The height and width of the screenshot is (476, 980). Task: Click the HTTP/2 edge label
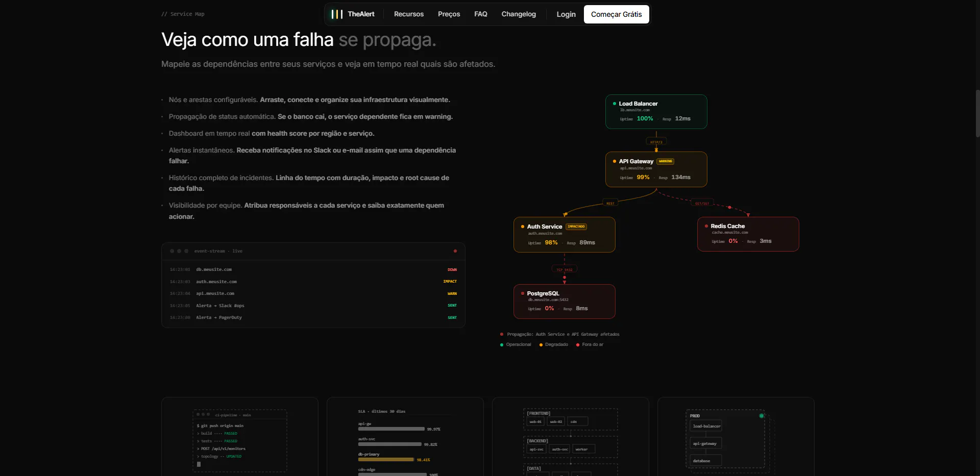coord(656,142)
